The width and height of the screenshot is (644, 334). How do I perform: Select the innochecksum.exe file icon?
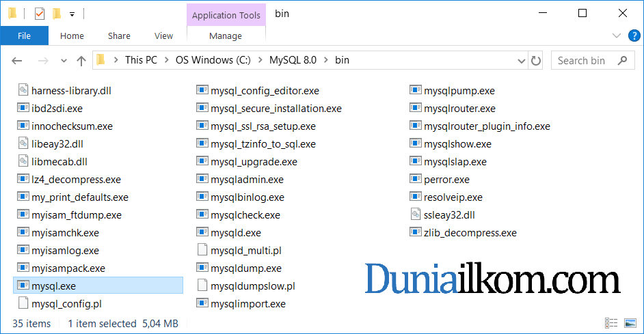pyautogui.click(x=23, y=125)
